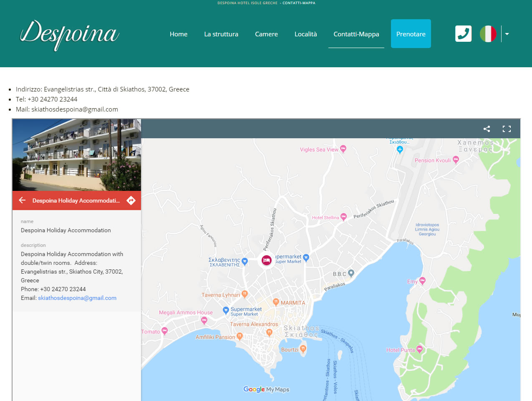Click the Phone: +30 24270 23244 text
532x401 pixels.
[53, 289]
